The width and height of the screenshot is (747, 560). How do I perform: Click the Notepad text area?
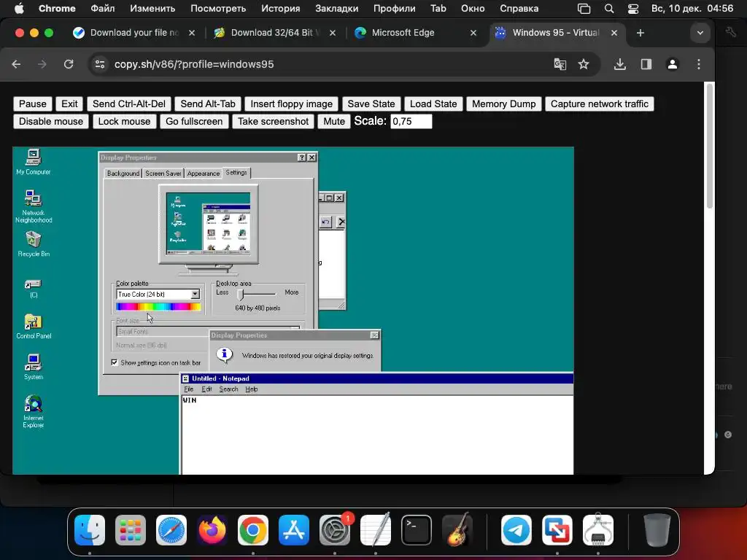[377, 435]
